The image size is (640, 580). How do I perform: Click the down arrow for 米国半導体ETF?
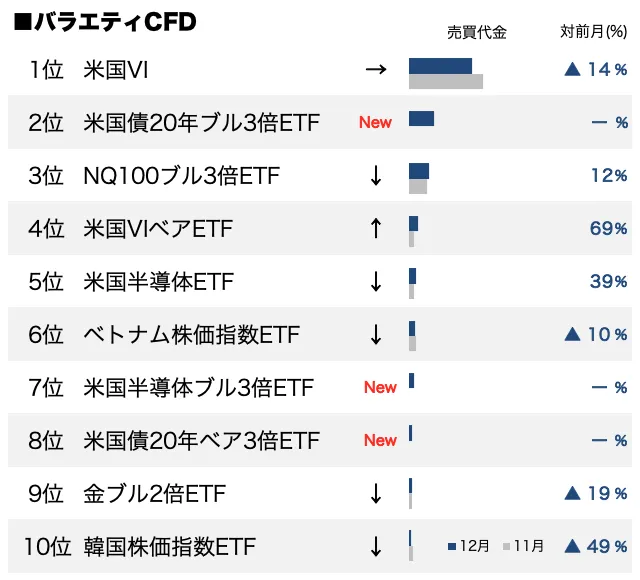[376, 282]
